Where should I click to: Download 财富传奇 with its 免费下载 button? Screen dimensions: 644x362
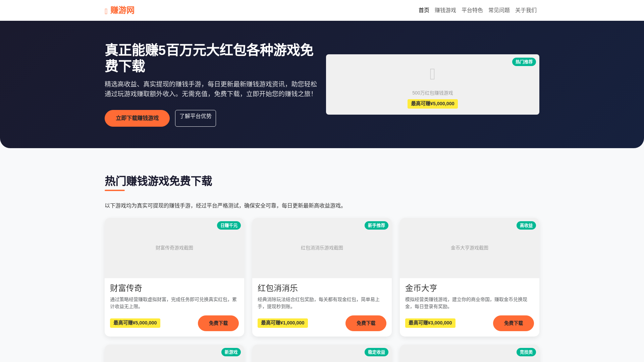pyautogui.click(x=218, y=323)
